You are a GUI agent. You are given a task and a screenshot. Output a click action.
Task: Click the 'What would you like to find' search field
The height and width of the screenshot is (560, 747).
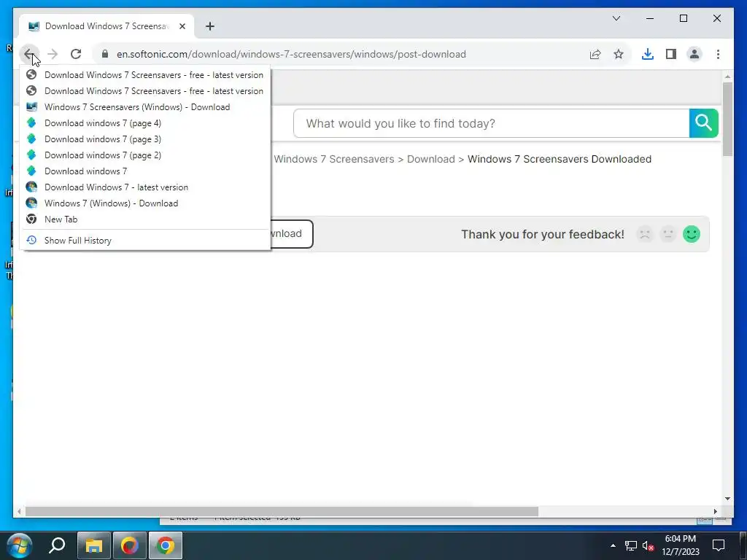tap(491, 123)
